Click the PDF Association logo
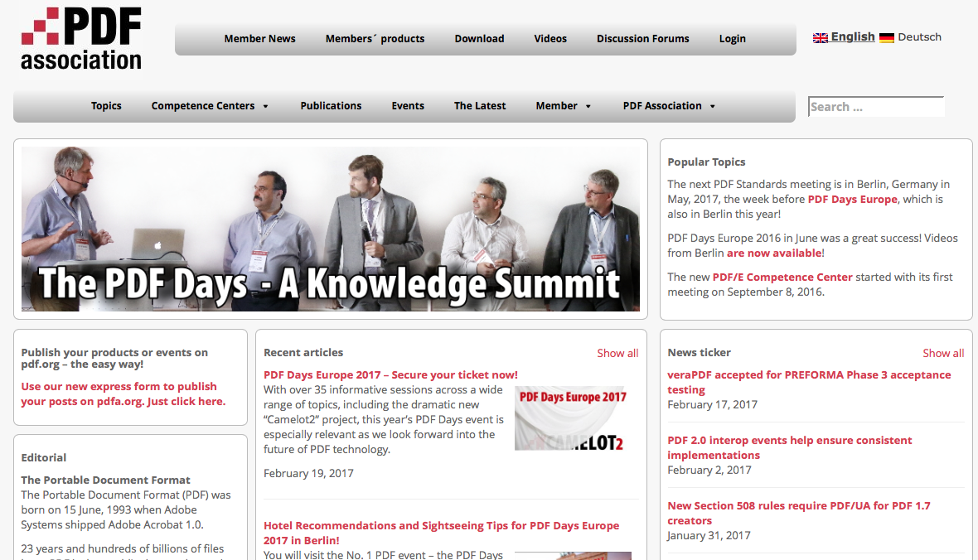Image resolution: width=978 pixels, height=560 pixels. click(81, 38)
